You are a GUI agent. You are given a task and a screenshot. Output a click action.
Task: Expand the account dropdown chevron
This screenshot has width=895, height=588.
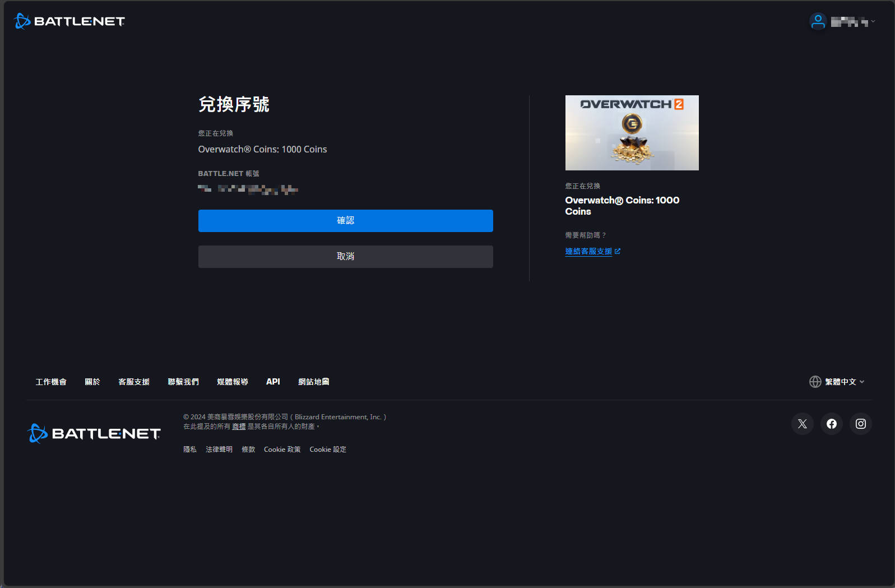[x=873, y=21]
